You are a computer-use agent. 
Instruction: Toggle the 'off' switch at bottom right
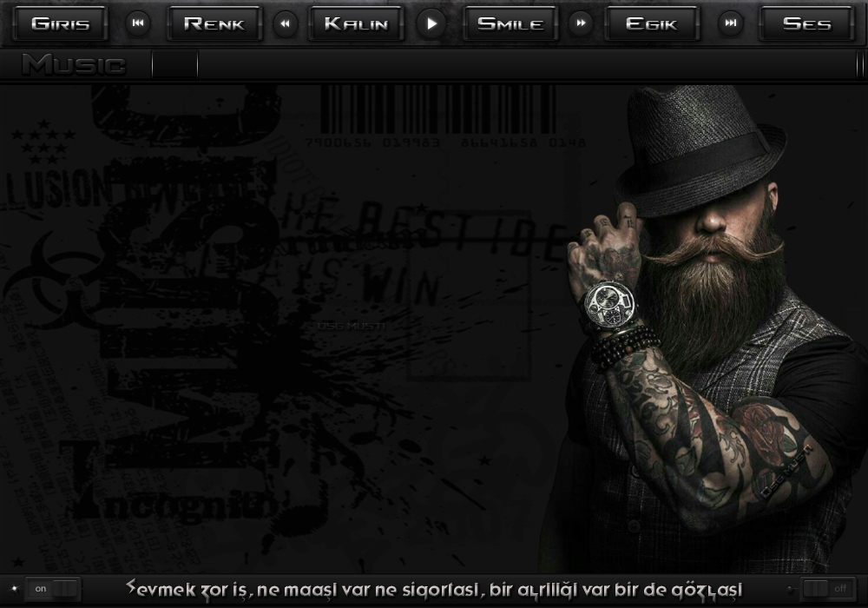[x=827, y=589]
